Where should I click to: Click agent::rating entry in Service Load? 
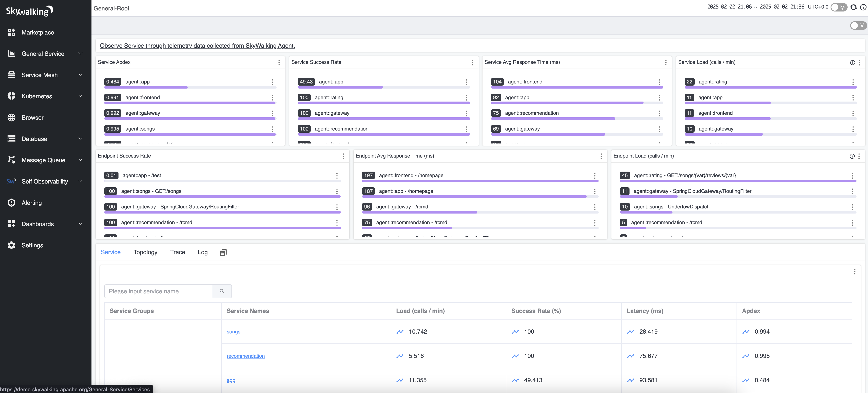pyautogui.click(x=713, y=82)
